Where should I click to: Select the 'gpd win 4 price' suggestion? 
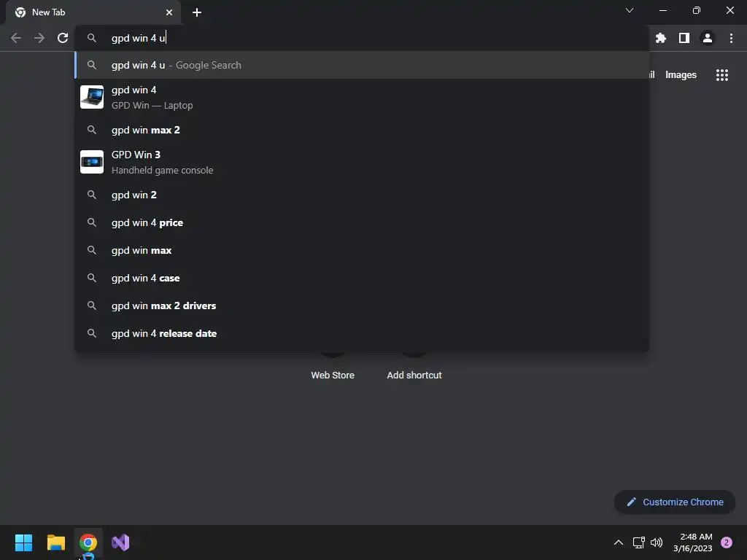(x=362, y=223)
